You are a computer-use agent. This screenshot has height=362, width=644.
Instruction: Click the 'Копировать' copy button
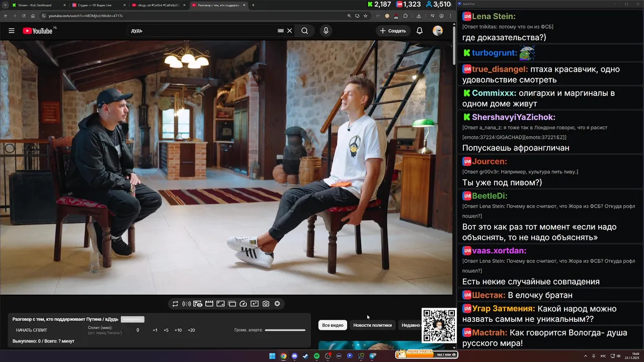click(132, 319)
